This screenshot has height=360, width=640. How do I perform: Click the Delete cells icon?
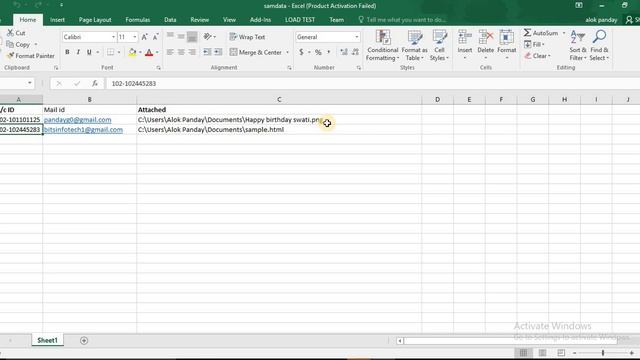[x=486, y=38]
